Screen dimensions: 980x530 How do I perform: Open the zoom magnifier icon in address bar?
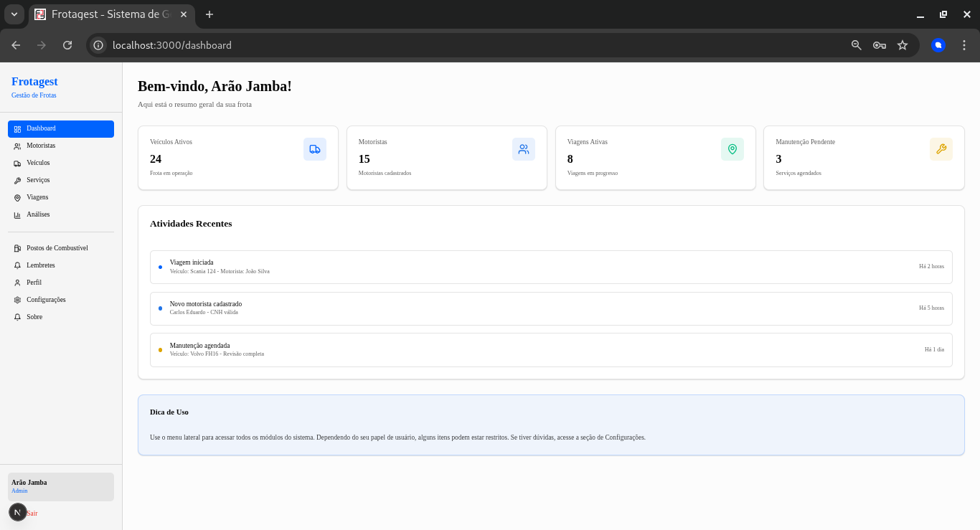point(857,45)
